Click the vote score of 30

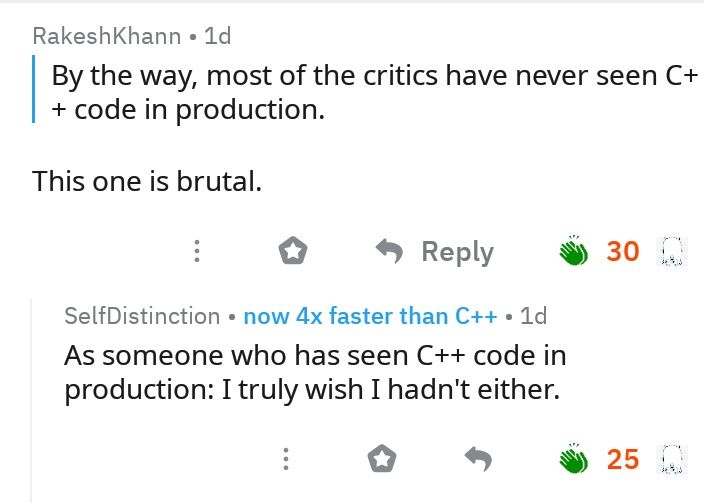(623, 251)
